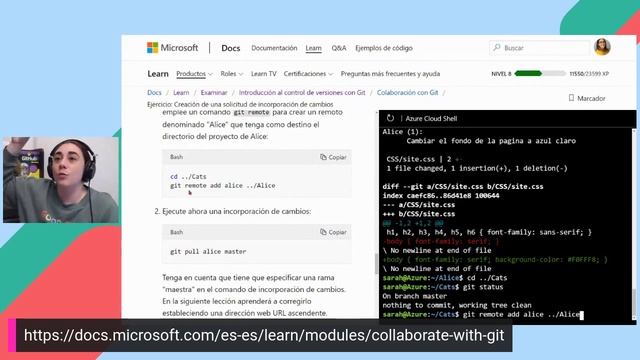Click the Buscar search field
Image resolution: width=640 pixels, height=360 pixels.
click(539, 48)
